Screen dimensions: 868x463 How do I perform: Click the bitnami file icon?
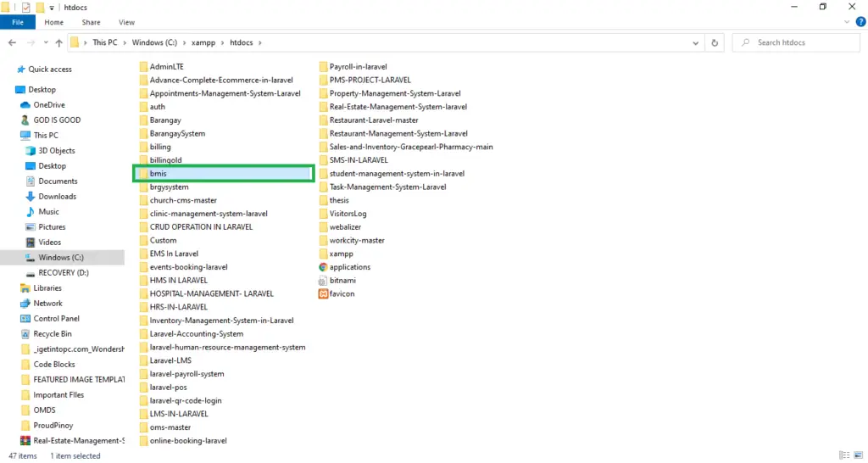coord(323,281)
